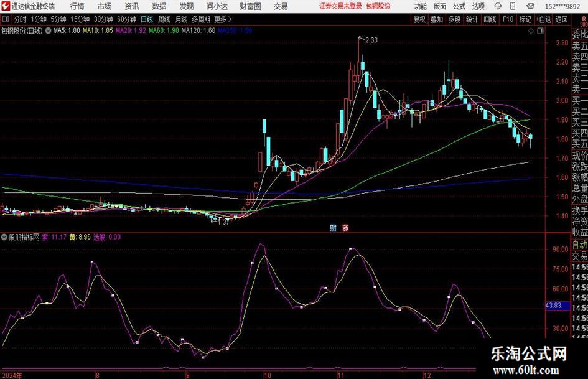The width and height of the screenshot is (588, 379).
Task: Open the 版面 menu
Action: tap(439, 6)
